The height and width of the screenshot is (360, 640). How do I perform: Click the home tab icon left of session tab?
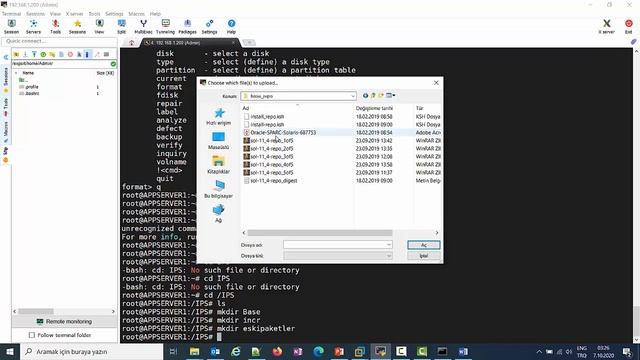(131, 42)
